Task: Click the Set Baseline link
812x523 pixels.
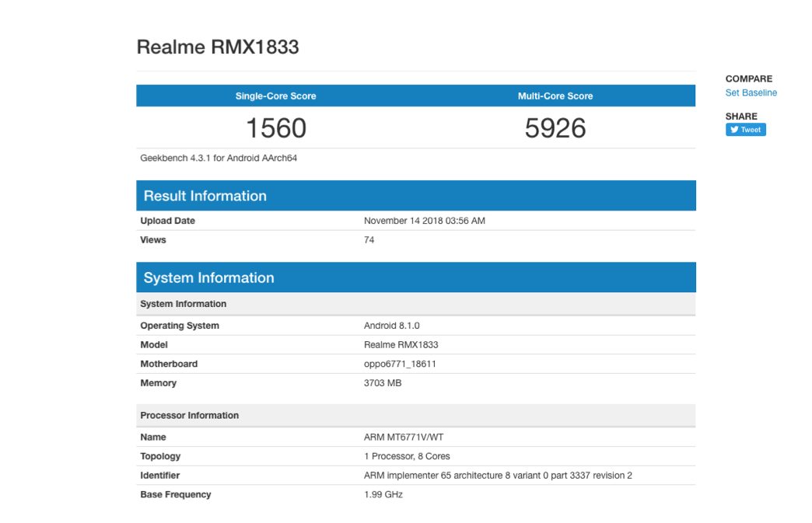Action: pos(751,92)
